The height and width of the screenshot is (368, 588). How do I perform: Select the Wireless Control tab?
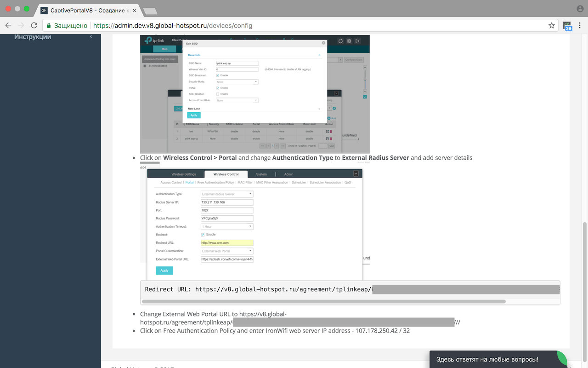[x=226, y=174]
